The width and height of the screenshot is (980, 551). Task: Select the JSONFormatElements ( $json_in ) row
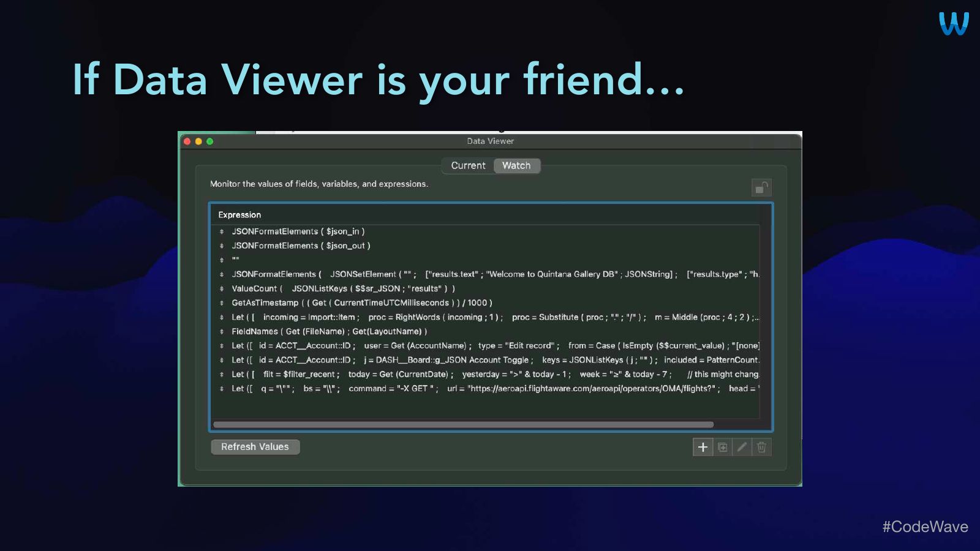point(486,231)
